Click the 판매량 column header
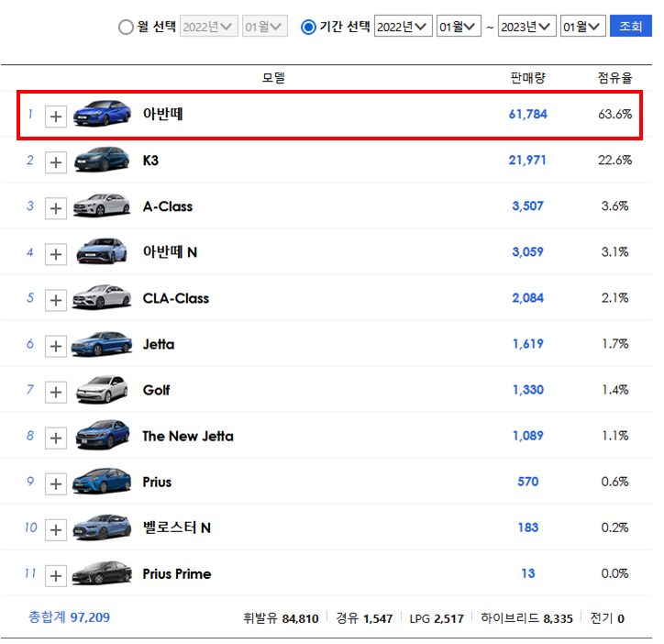The height and width of the screenshot is (644, 664). (x=527, y=78)
